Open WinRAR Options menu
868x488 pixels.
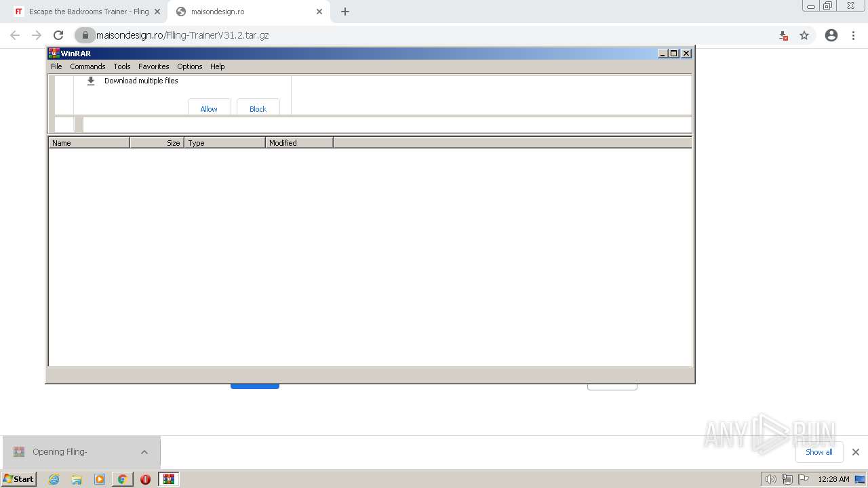click(x=190, y=66)
